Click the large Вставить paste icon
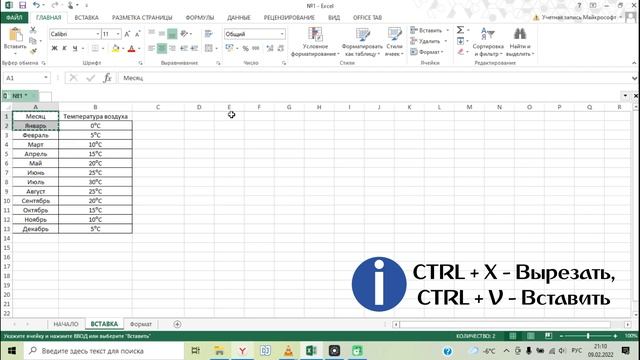Screen dimensions: 640x360 (15, 35)
